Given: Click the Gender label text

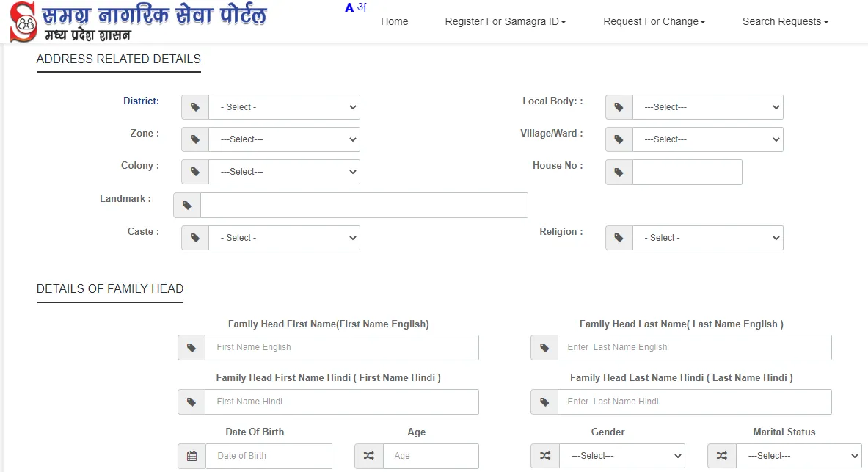Looking at the screenshot, I should click(x=608, y=432).
